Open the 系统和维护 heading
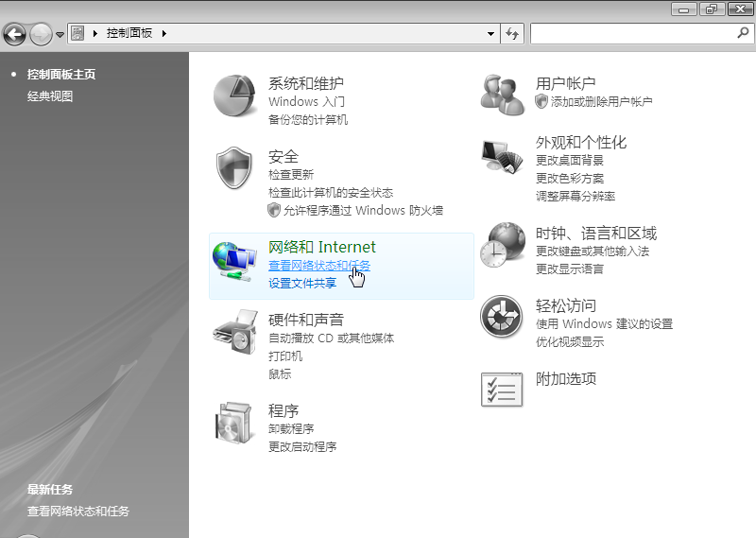756x538 pixels. (x=305, y=83)
